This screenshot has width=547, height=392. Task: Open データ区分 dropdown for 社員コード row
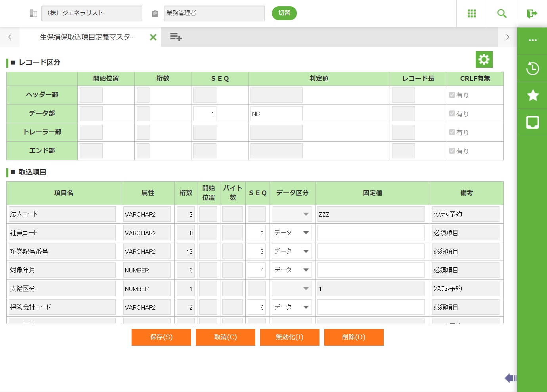tap(292, 233)
